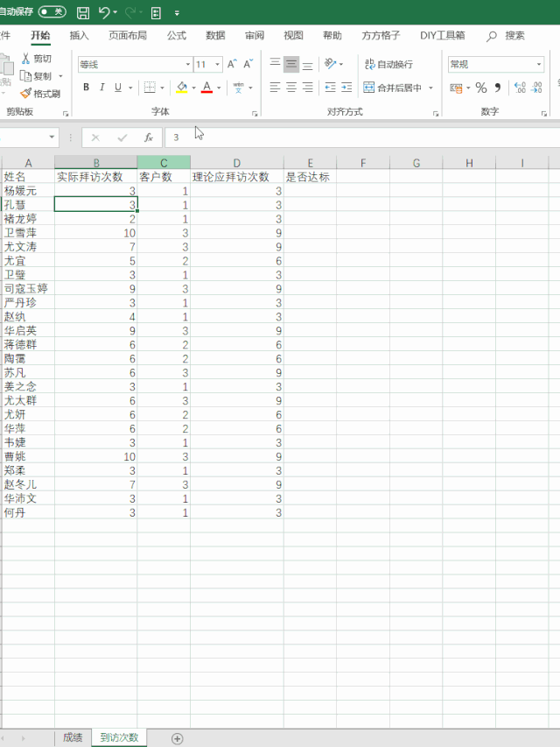The width and height of the screenshot is (560, 747).
Task: Toggle Underline formatting
Action: 118,88
